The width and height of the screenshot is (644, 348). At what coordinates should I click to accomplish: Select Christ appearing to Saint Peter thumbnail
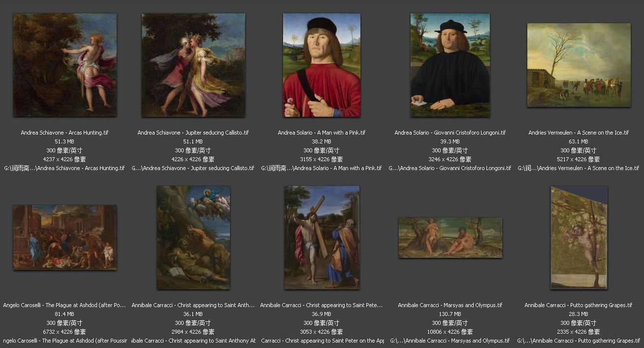coord(322,238)
